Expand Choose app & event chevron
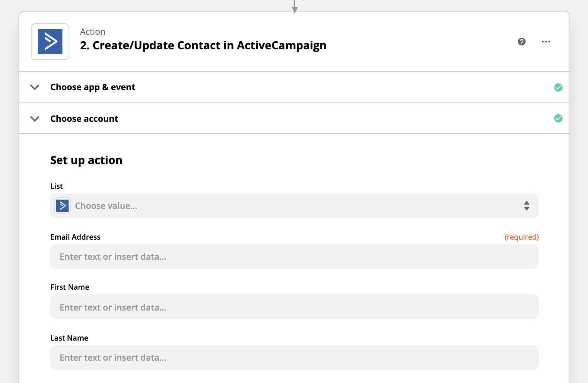The width and height of the screenshot is (588, 383). (x=35, y=87)
